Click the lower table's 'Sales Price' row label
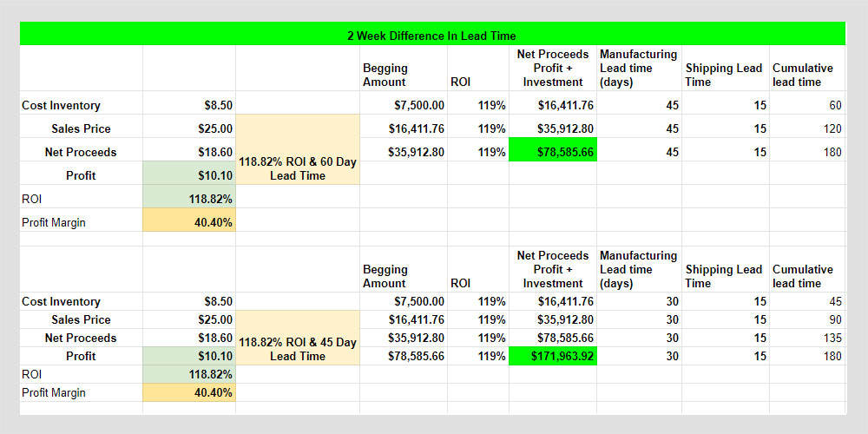868x434 pixels. [x=81, y=319]
